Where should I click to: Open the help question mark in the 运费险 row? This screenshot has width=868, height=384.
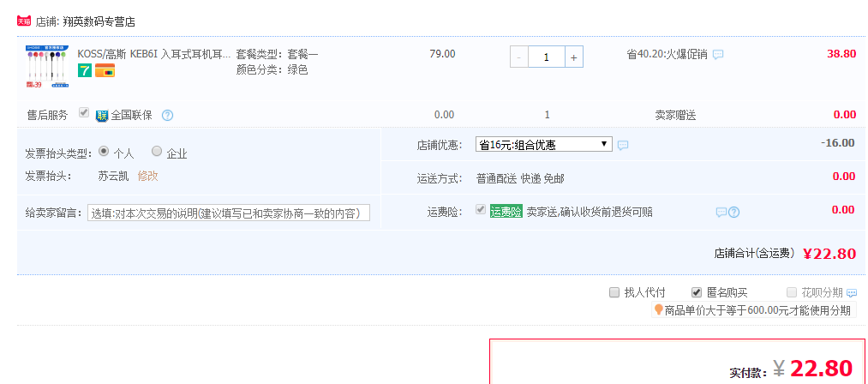tap(734, 212)
